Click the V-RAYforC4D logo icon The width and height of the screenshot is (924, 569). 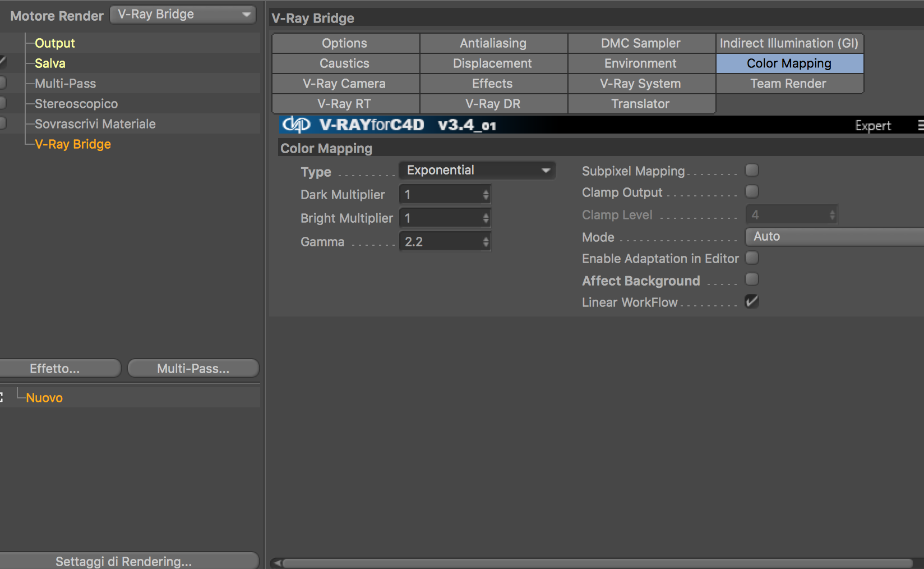[x=296, y=125]
